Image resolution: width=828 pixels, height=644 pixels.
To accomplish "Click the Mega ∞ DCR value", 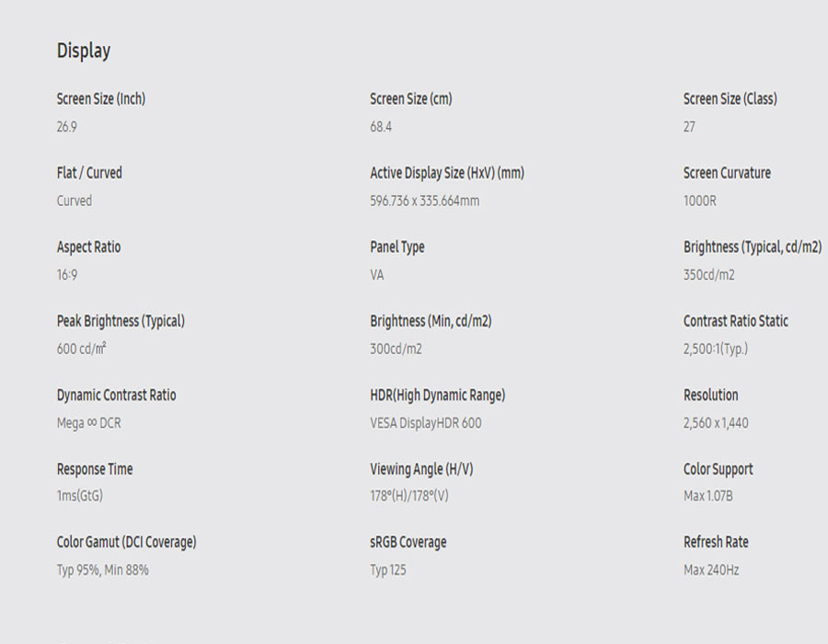I will [x=88, y=423].
